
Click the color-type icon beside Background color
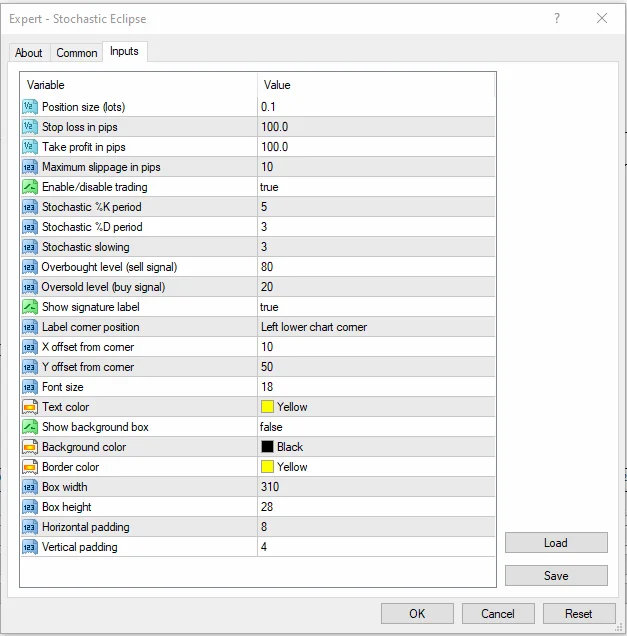click(30, 447)
